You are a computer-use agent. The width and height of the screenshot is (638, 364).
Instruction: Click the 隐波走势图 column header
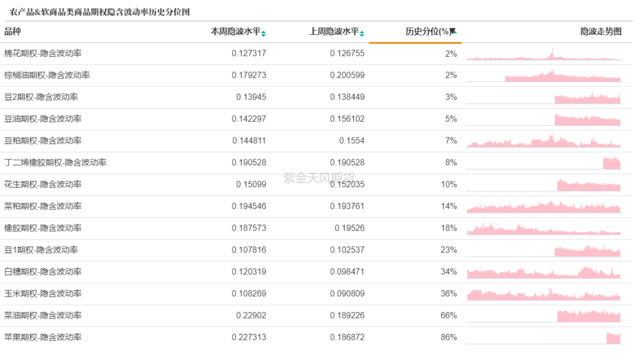601,32
